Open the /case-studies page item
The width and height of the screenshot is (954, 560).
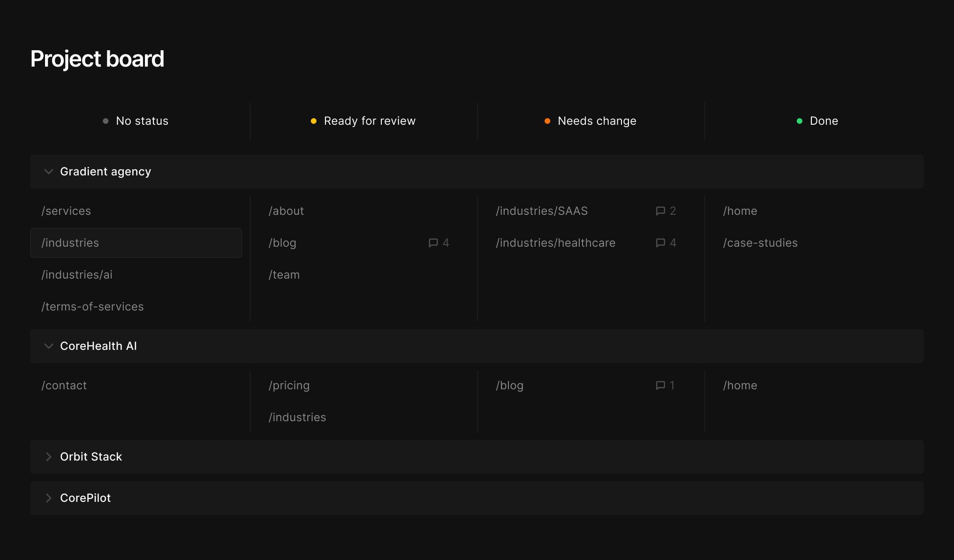tap(760, 243)
